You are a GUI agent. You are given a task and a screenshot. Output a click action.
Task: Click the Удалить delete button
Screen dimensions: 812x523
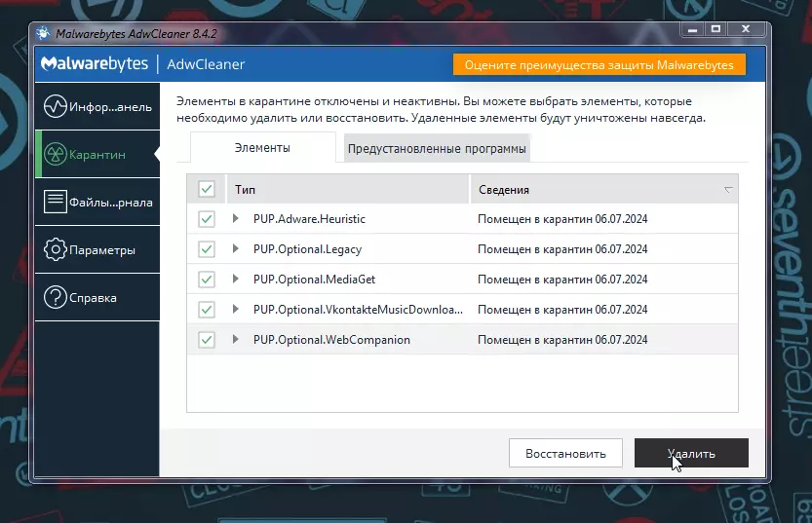[x=691, y=453]
